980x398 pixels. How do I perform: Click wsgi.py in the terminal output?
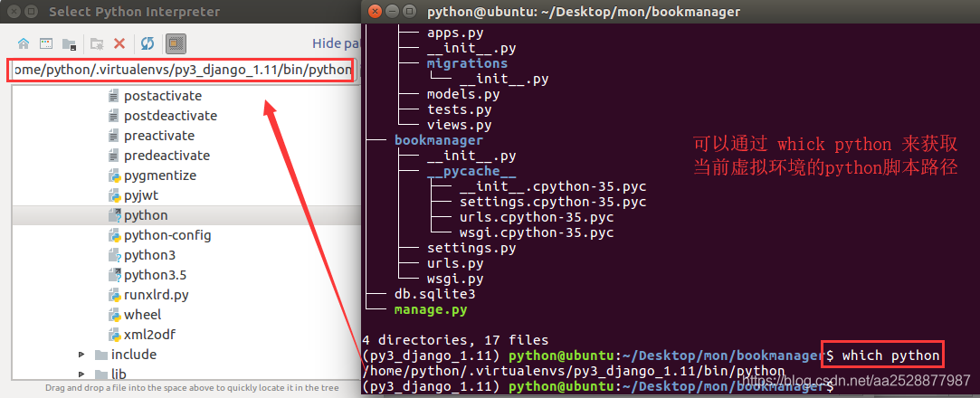click(x=455, y=279)
